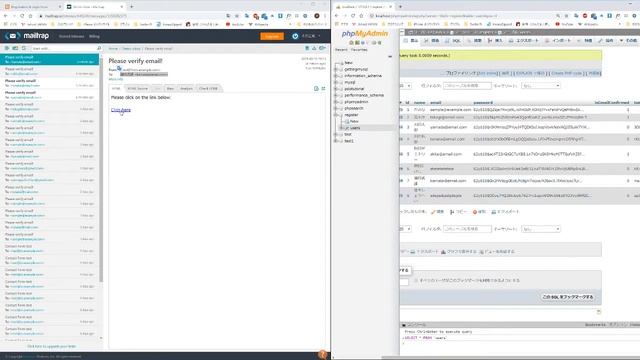Switch to the Raw tab
Viewport: 640px width, 360px height.
(170, 89)
